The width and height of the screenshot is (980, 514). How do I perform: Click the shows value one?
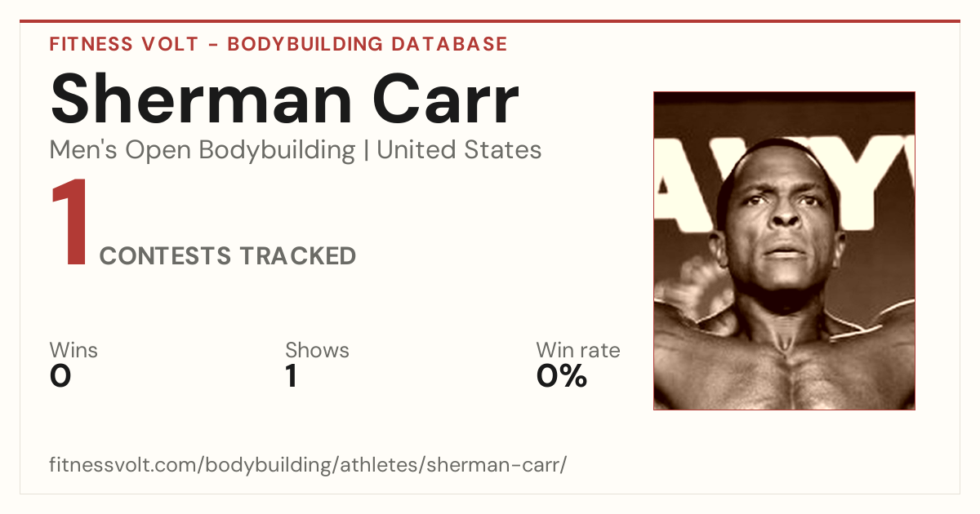click(x=291, y=377)
